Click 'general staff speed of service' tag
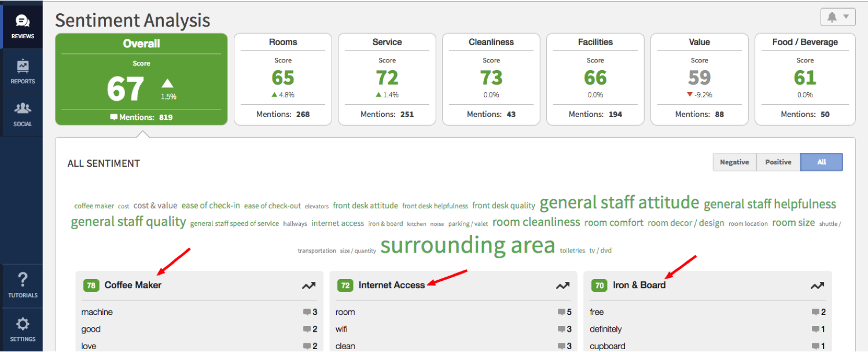This screenshot has width=868, height=352. tap(234, 223)
